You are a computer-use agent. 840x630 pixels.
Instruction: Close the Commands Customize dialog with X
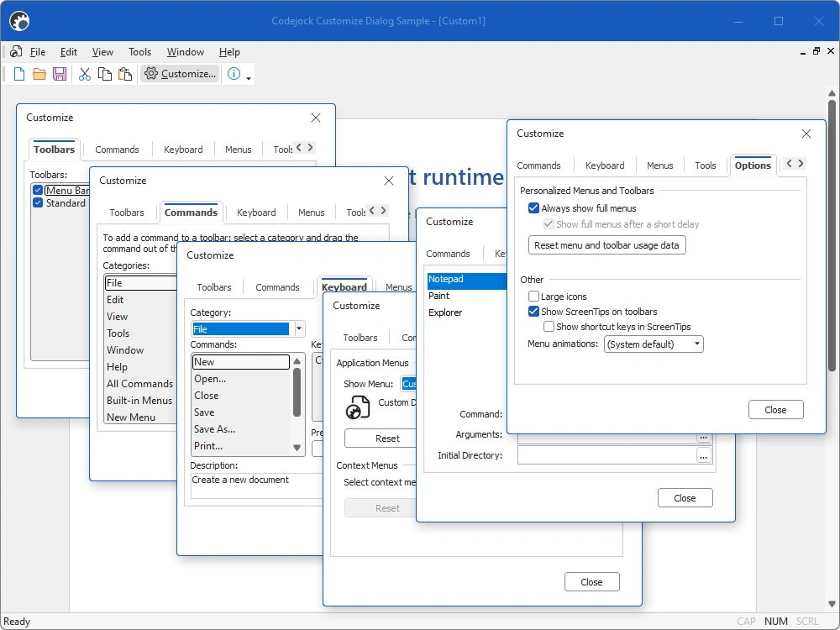(389, 181)
